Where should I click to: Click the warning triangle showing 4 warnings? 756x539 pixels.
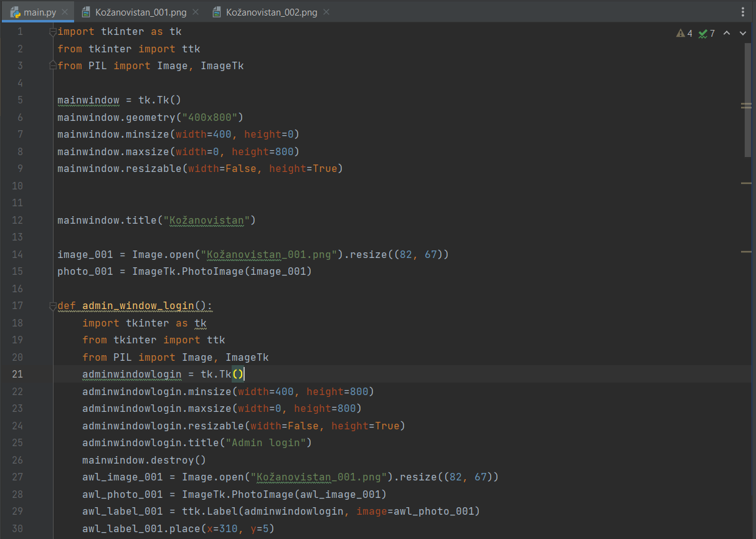coord(682,33)
